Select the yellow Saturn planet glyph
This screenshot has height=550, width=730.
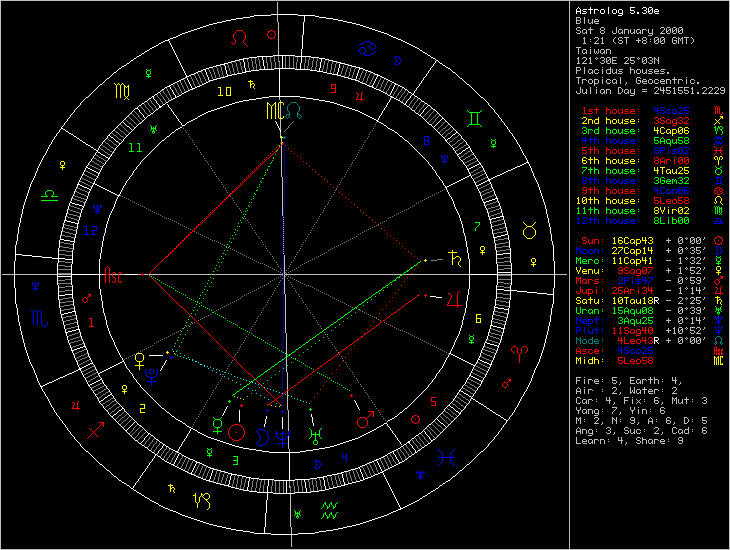click(455, 258)
